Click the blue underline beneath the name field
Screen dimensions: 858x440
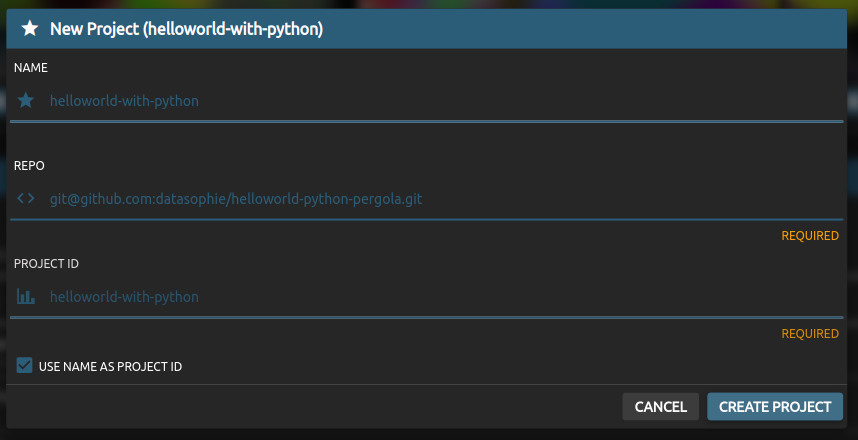coord(427,121)
